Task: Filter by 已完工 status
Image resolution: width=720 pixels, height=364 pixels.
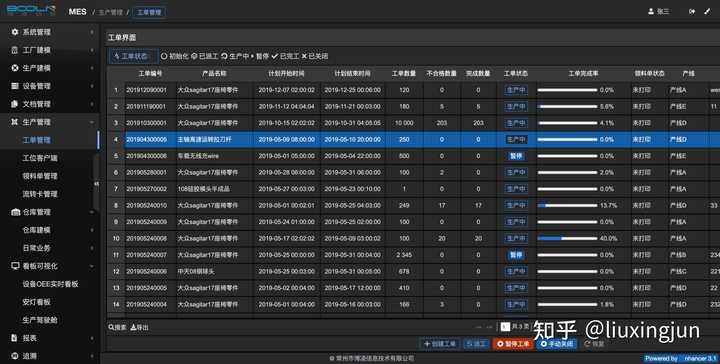Action: [x=285, y=56]
